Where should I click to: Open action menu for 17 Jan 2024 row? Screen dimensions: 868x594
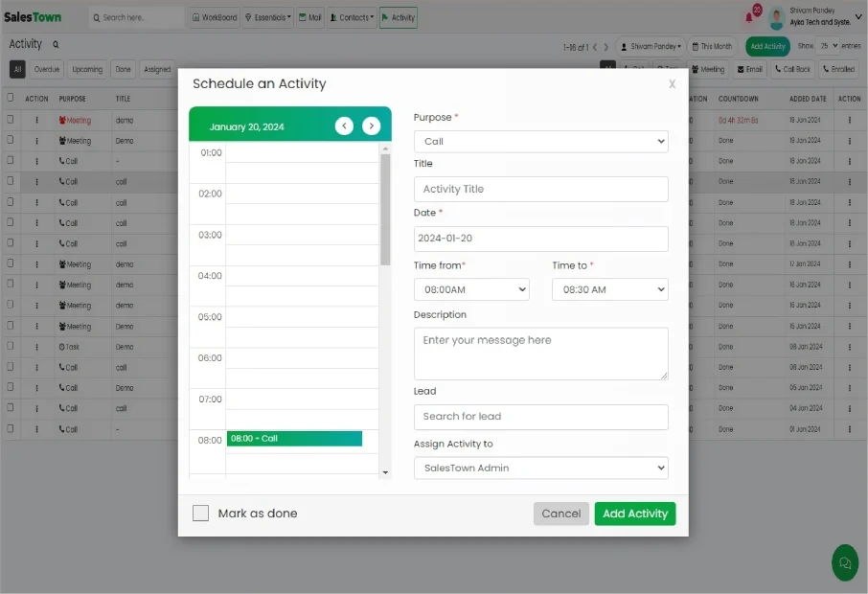(849, 264)
